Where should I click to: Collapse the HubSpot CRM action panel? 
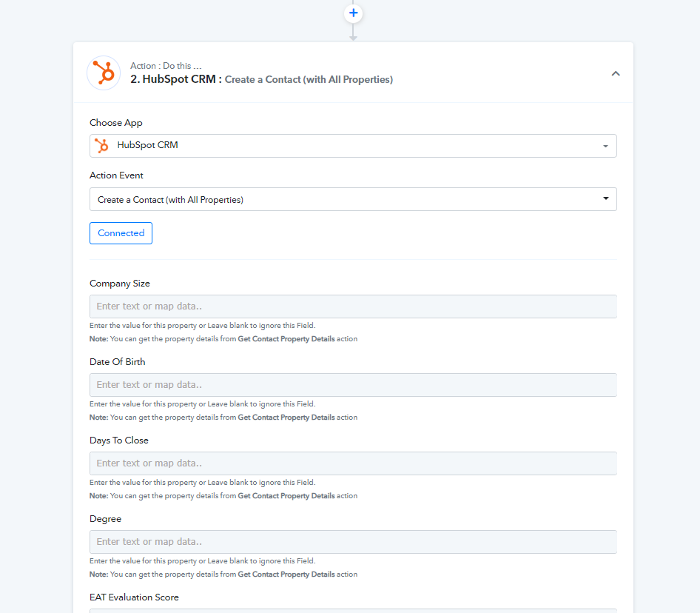(616, 73)
